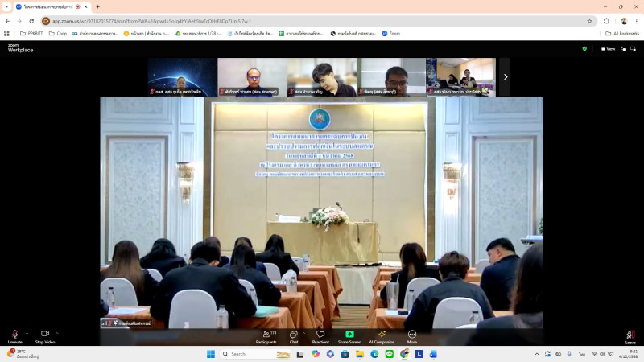Open the Participants panel
Image resolution: width=644 pixels, height=362 pixels.
266,335
